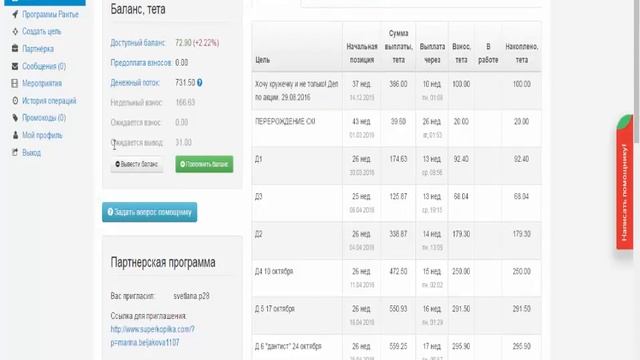
Task: Click the tag icon beside Промокоды
Action: [15, 118]
